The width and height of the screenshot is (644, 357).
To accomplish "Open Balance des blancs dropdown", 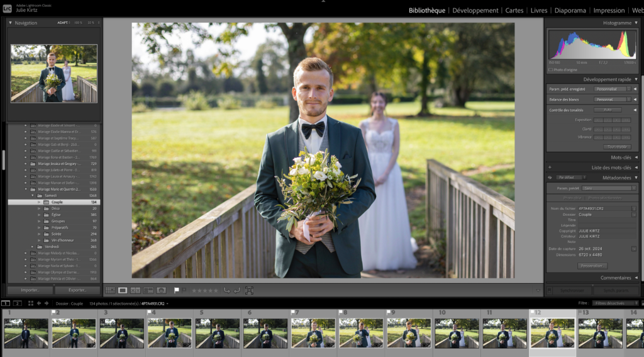I will pos(612,99).
